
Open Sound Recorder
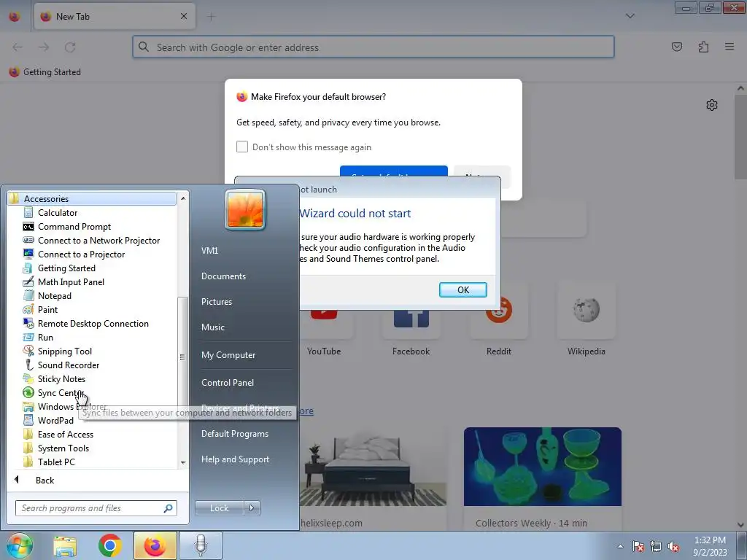[68, 365]
